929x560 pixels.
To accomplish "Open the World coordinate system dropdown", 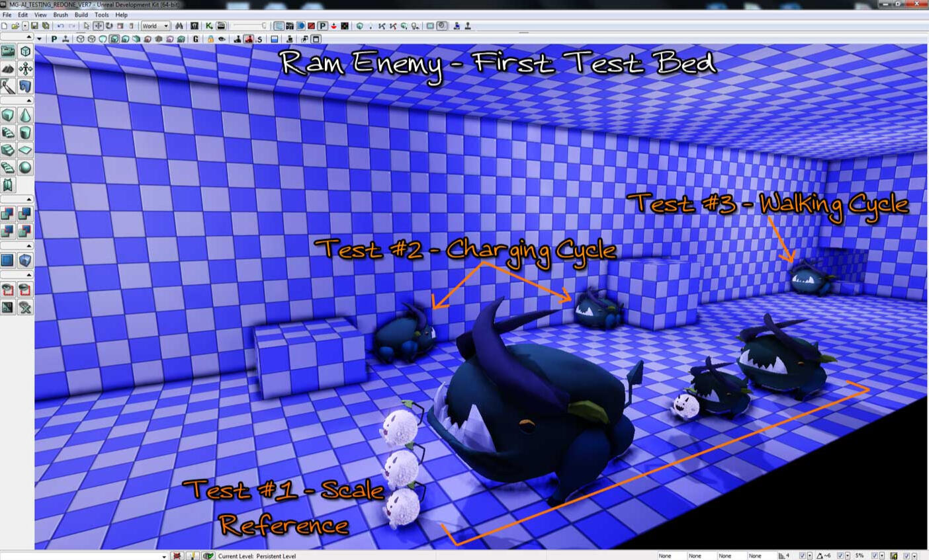I will coord(155,26).
